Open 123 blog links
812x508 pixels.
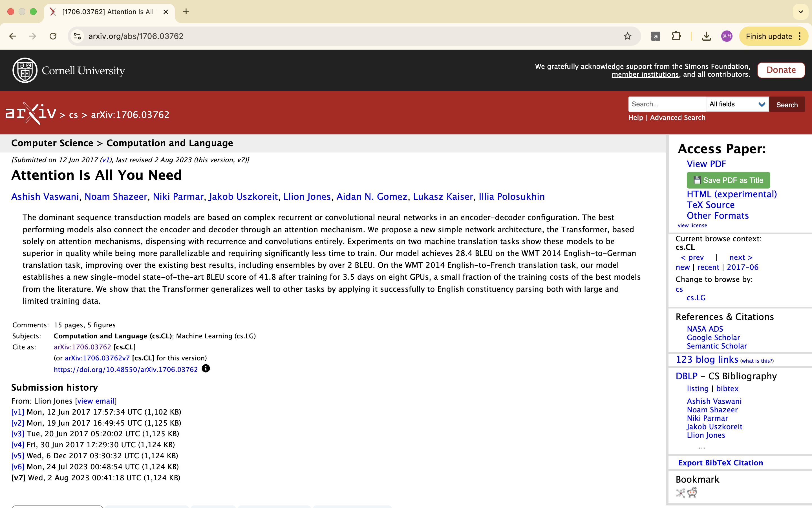pyautogui.click(x=707, y=360)
